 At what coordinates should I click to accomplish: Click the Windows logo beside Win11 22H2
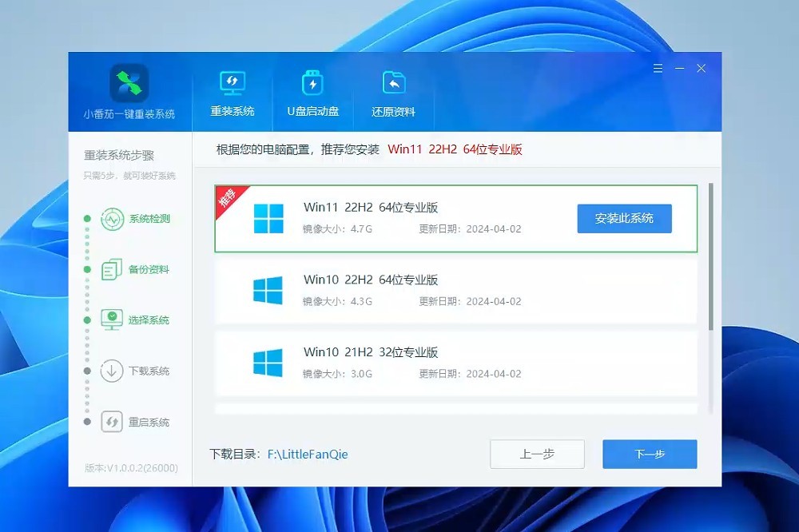pos(269,217)
